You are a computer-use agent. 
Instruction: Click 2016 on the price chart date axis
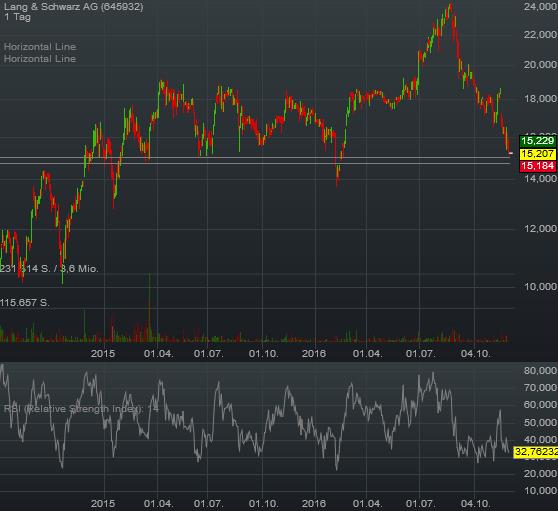tap(314, 354)
